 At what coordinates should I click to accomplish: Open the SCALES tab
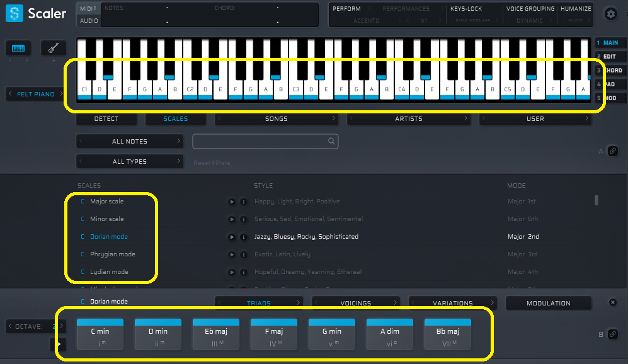pos(175,118)
